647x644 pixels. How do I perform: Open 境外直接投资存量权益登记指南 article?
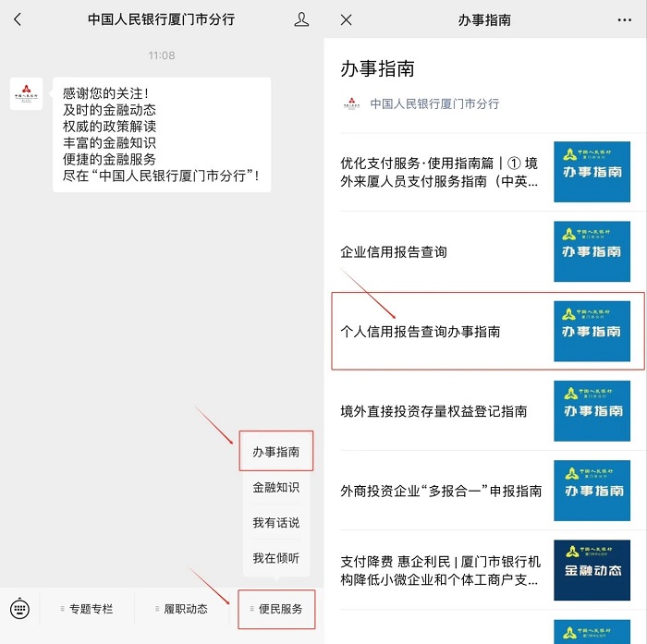tap(433, 411)
